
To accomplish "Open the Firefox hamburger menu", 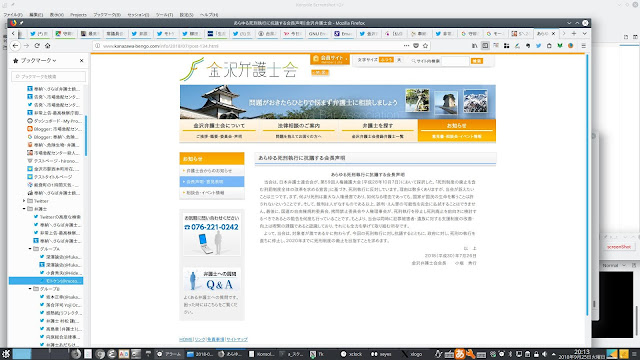I will [x=584, y=46].
